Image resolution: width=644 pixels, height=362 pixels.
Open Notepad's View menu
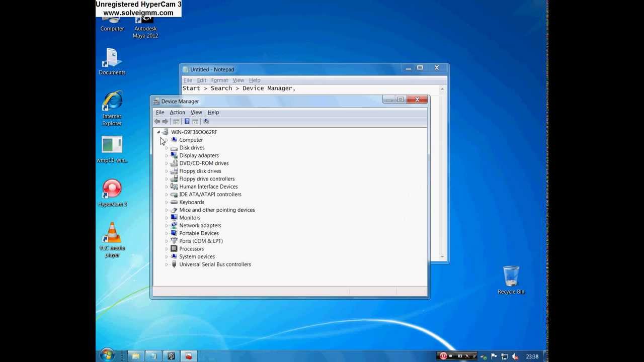(238, 80)
